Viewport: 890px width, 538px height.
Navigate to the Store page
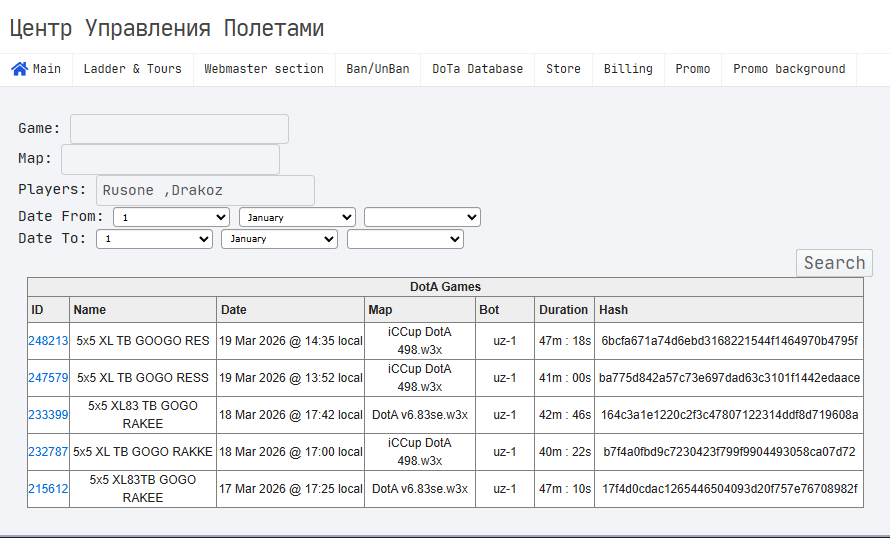pyautogui.click(x=563, y=69)
